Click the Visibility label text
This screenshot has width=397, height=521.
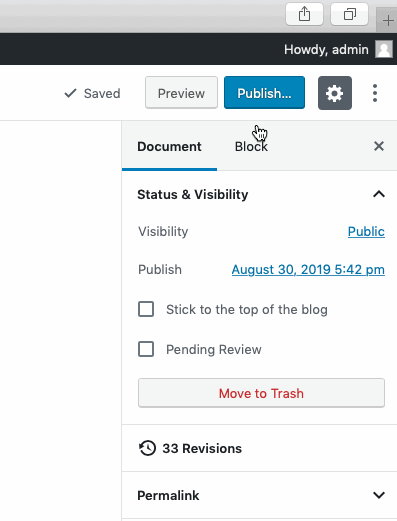coord(163,231)
